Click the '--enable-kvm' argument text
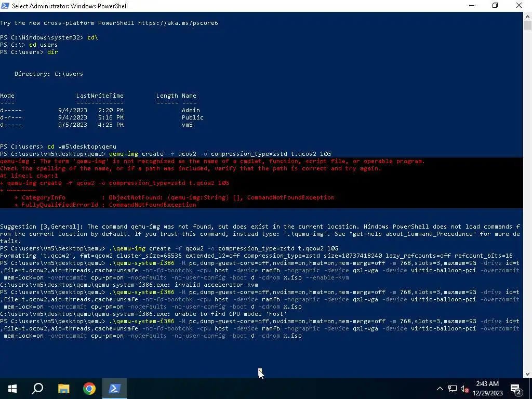The image size is (532, 399). coord(327,277)
